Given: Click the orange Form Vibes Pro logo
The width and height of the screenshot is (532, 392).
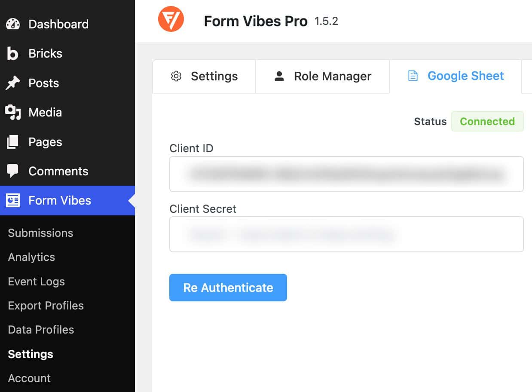Looking at the screenshot, I should (171, 19).
